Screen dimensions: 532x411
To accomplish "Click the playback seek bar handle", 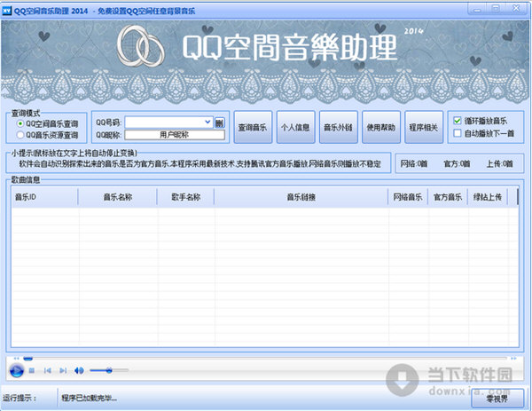I will [x=27, y=359].
